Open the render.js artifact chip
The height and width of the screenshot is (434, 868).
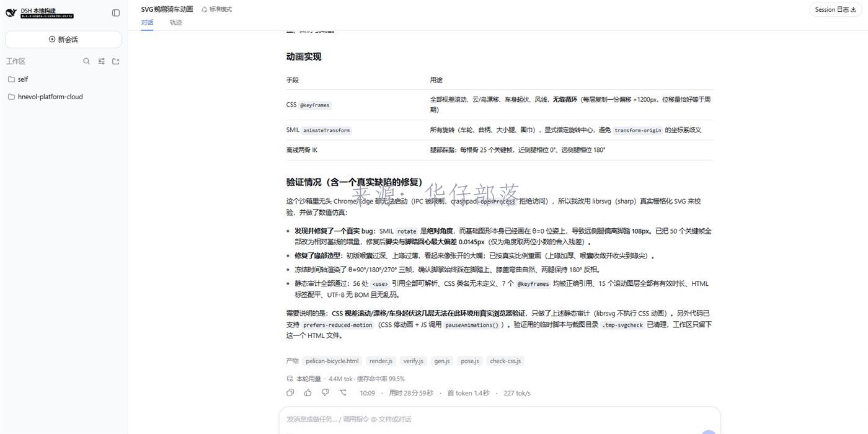coord(381,361)
